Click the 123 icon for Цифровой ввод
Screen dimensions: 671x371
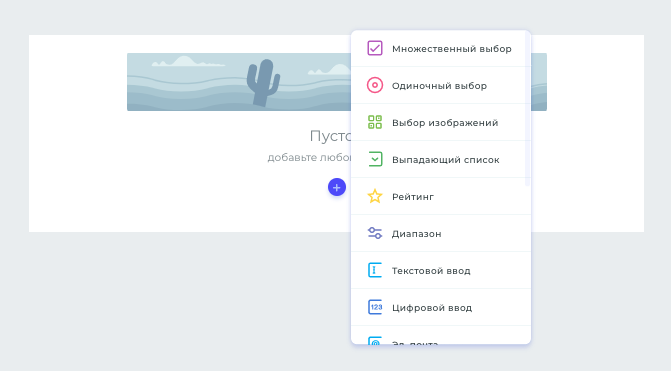click(x=374, y=307)
